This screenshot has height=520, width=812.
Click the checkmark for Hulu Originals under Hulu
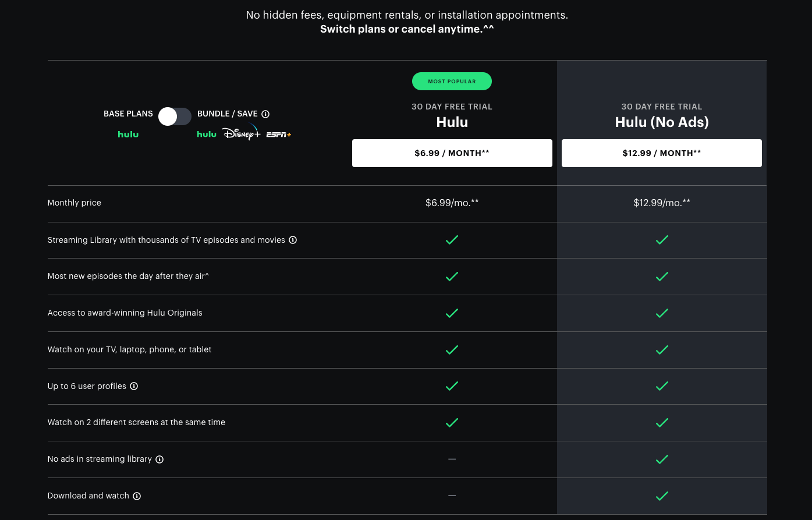pyautogui.click(x=452, y=313)
